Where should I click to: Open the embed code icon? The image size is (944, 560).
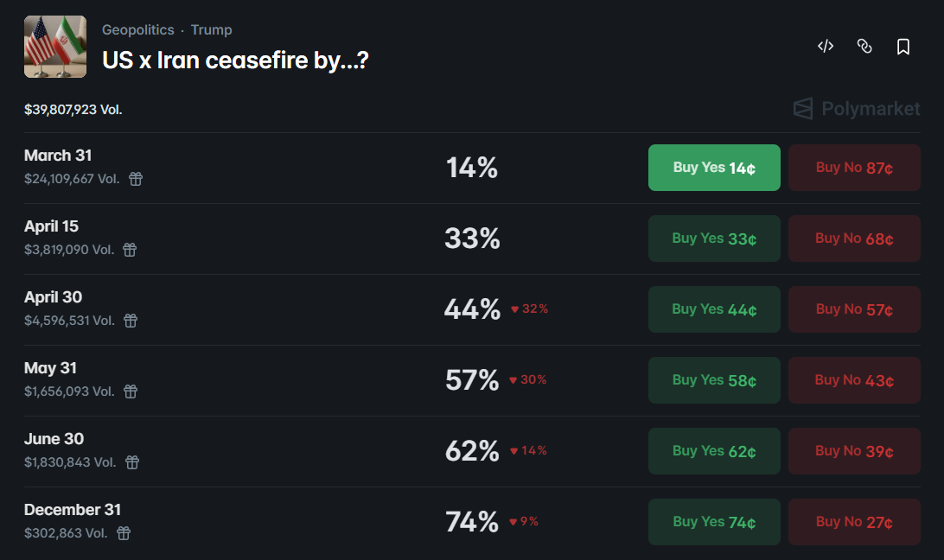825,47
